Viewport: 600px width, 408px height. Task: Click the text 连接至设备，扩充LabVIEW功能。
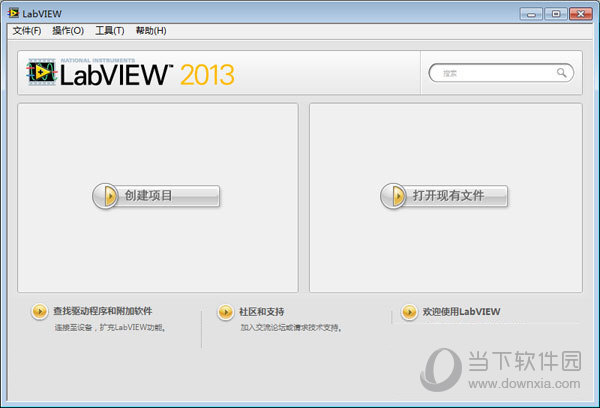[110, 328]
